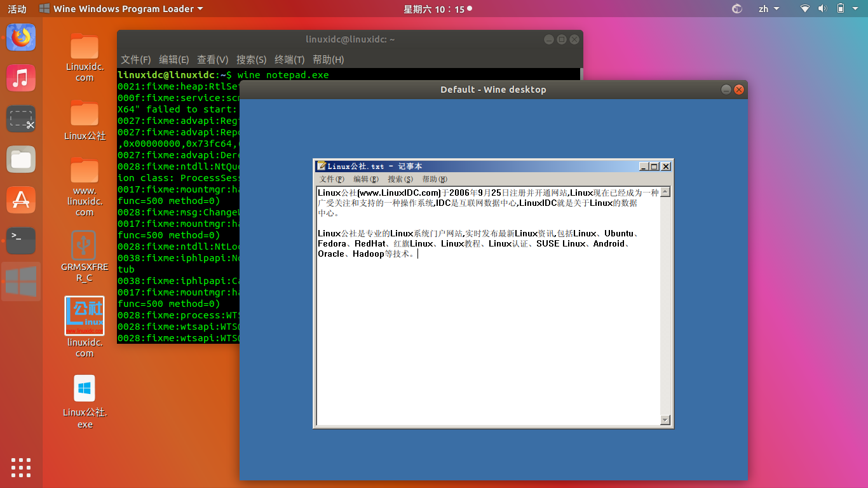
Task: Open notepad 文件(F) menu
Action: (x=332, y=179)
